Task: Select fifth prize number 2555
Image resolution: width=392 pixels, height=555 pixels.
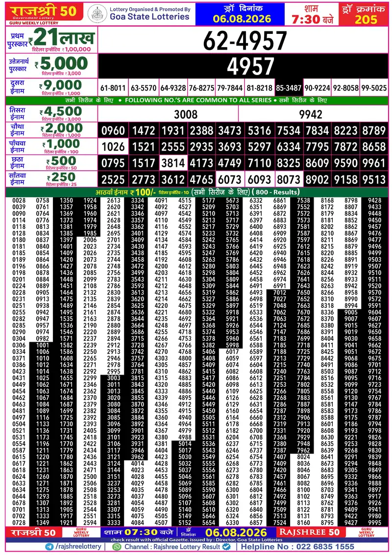Action: (173, 147)
